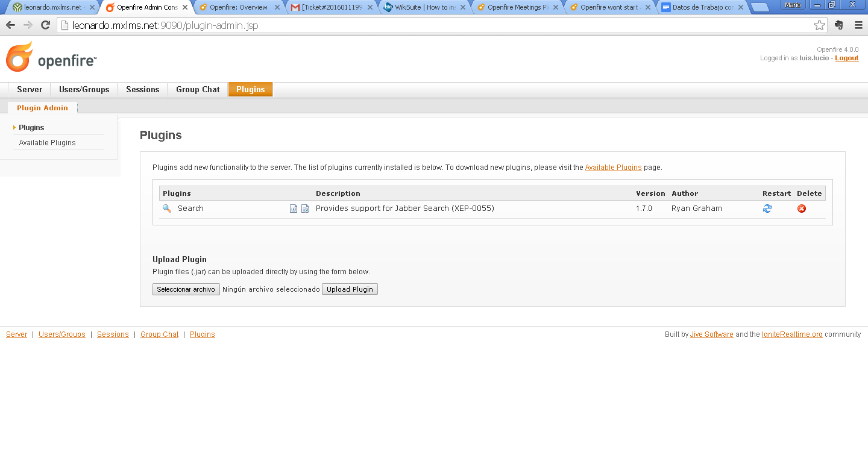Click the Upload Plugin button

click(350, 289)
